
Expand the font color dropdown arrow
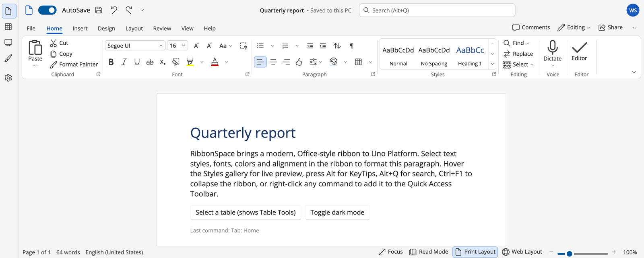[x=227, y=62]
